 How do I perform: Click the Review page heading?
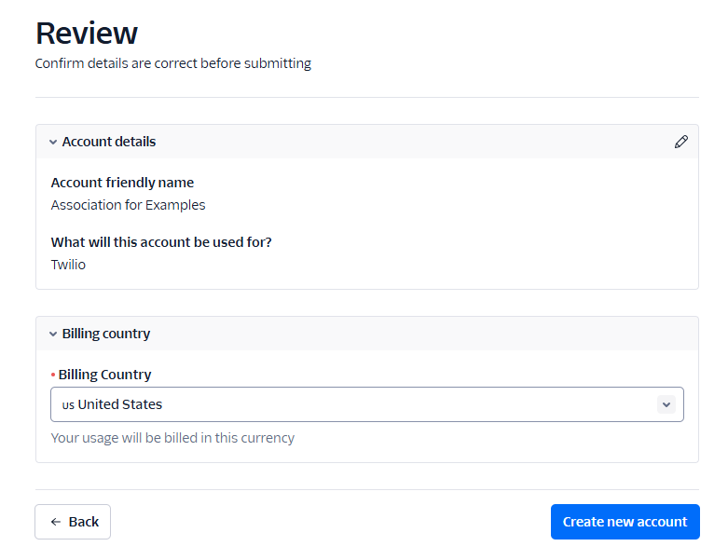[87, 34]
